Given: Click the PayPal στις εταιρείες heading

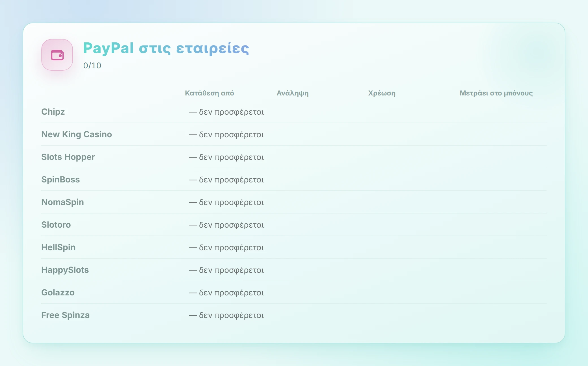Looking at the screenshot, I should 166,48.
